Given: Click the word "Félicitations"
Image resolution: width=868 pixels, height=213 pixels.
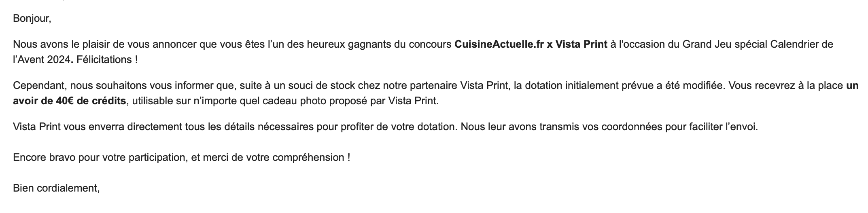Looking at the screenshot, I should 104,60.
